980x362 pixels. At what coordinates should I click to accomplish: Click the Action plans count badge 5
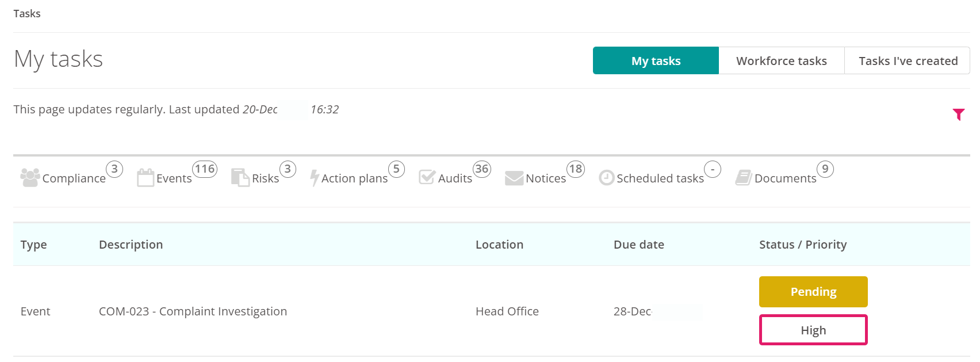point(396,169)
